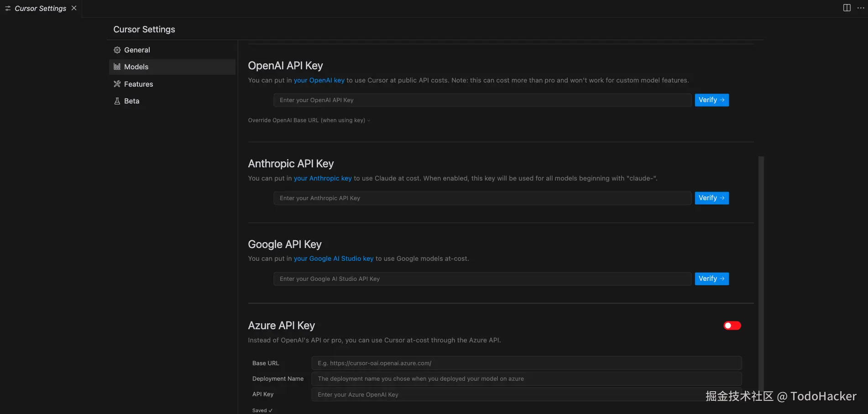Open 'your Google AI Studio key' link
The image size is (868, 414).
coord(334,259)
